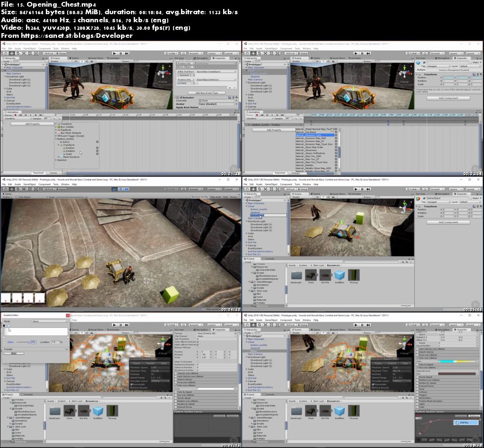Click the GameObject cube icon in 00:05:46 Inspector
This screenshot has width=484, height=448.
point(418,198)
